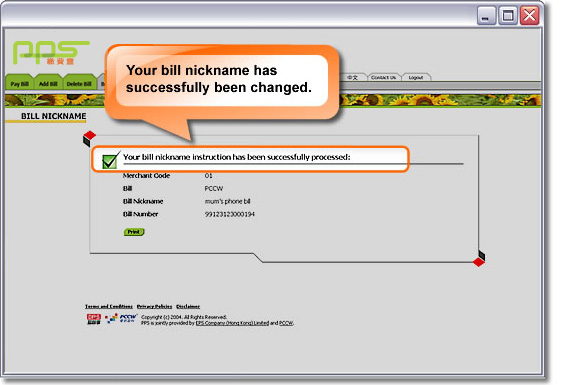Click the red EPS logo in footer
Screen dimensions: 580x385
[94, 318]
